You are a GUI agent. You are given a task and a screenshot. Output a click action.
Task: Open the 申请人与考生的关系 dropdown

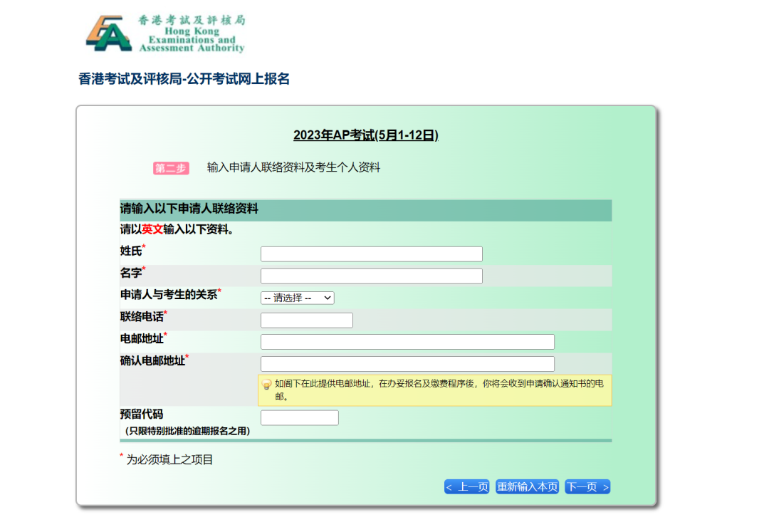297,298
